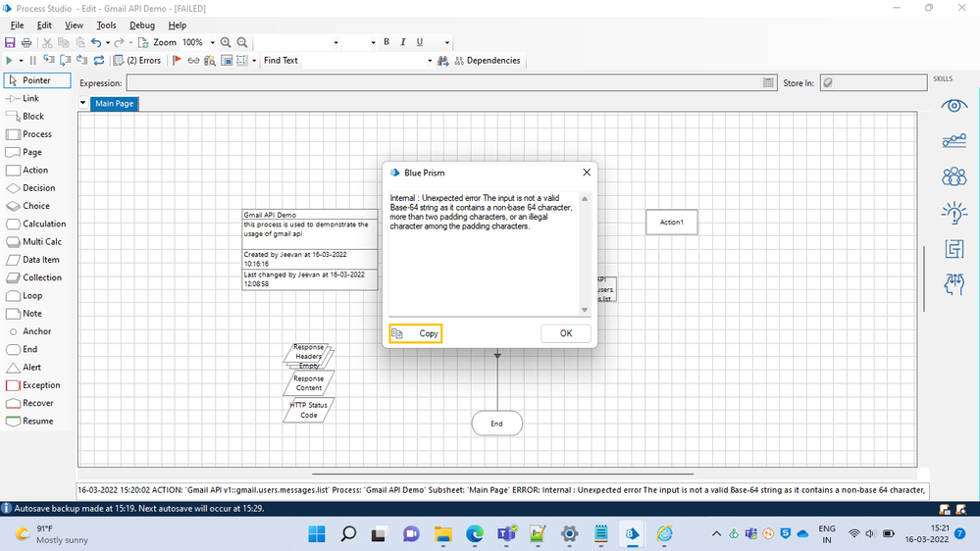Toggle Underline text formatting
Viewport: 980px width, 551px height.
[x=420, y=43]
